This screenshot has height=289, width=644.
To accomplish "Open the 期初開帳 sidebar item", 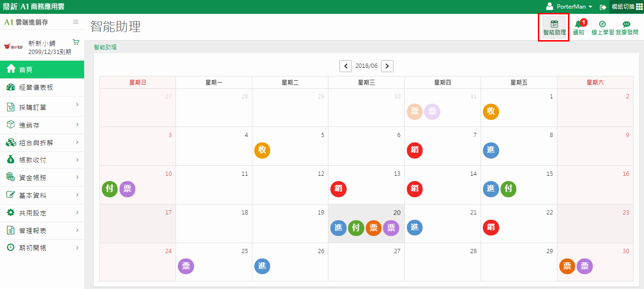I will pyautogui.click(x=42, y=248).
